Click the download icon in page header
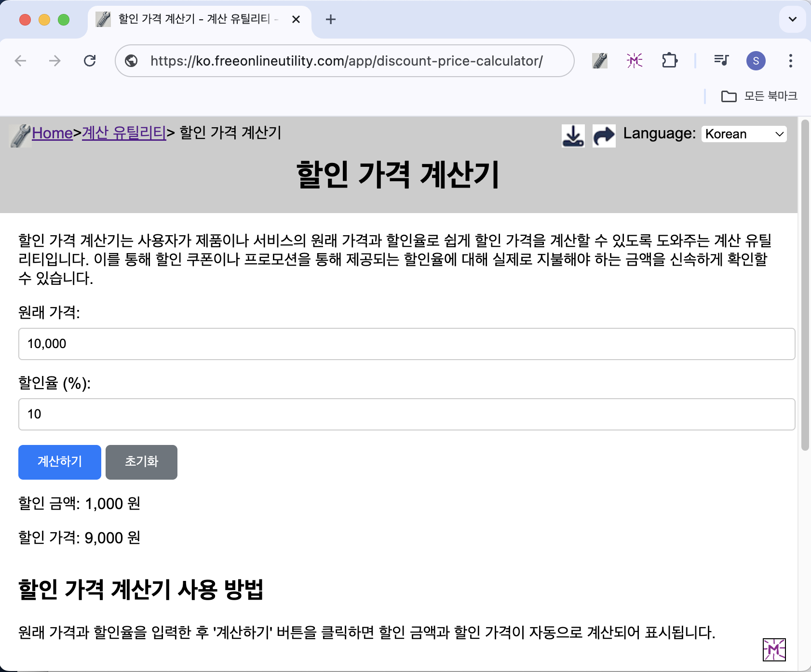Screen dimensions: 811x672 point(573,135)
